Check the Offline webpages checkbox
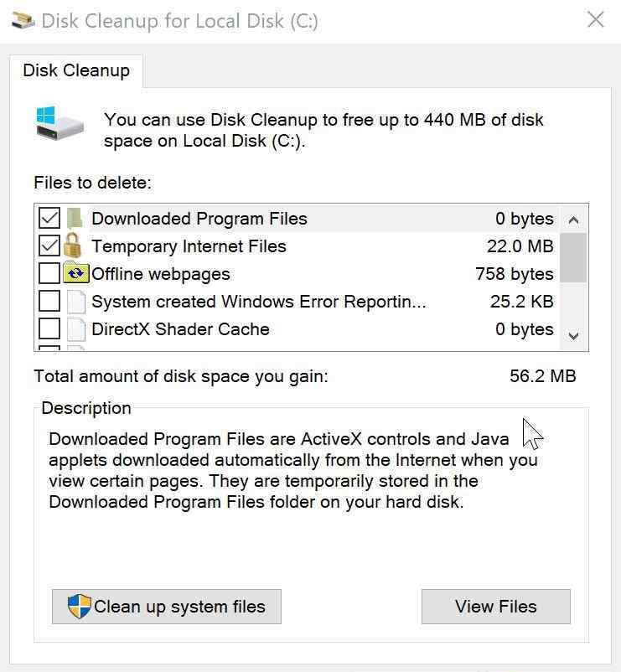 (x=49, y=273)
